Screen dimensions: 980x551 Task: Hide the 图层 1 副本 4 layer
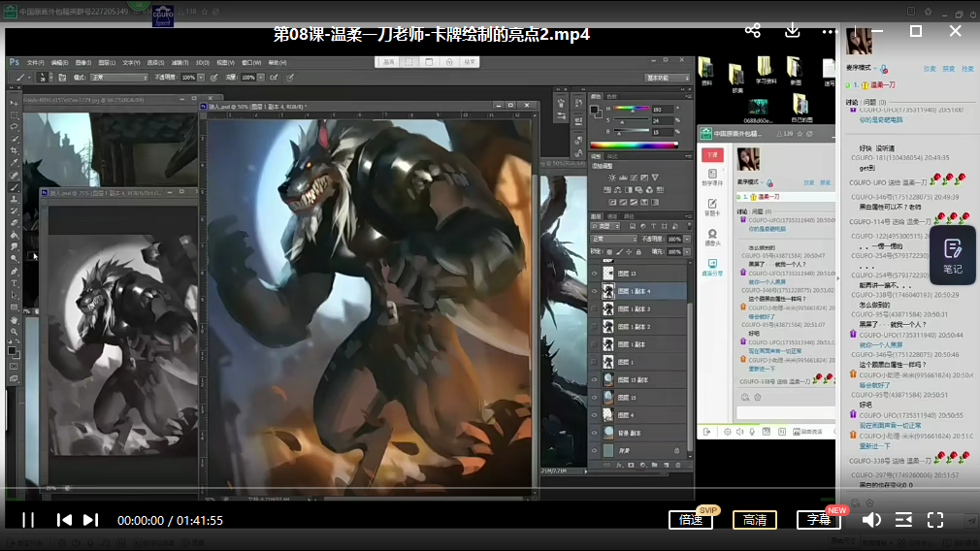pos(595,291)
